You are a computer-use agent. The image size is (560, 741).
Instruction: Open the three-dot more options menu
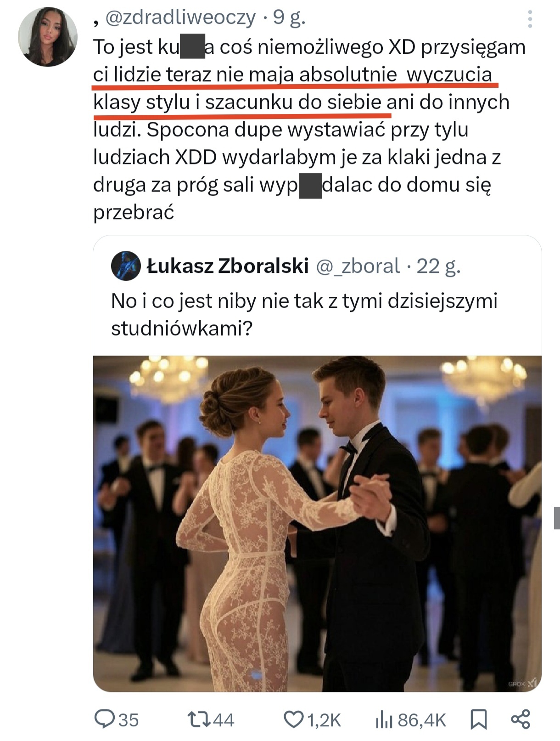[x=530, y=19]
